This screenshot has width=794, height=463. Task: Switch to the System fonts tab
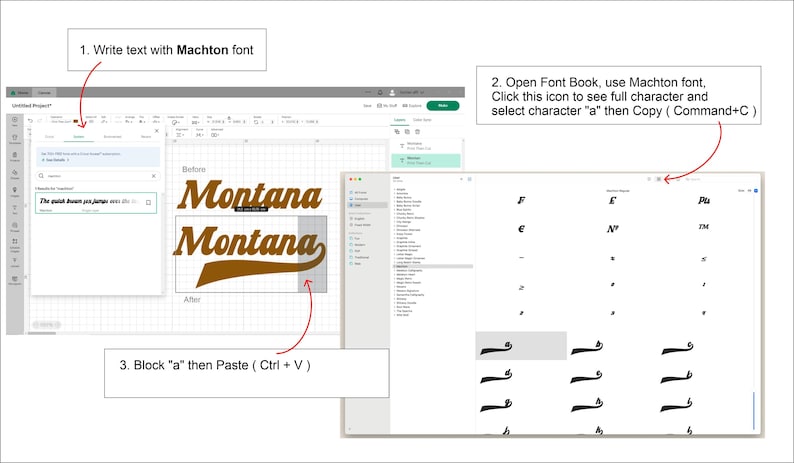point(78,137)
